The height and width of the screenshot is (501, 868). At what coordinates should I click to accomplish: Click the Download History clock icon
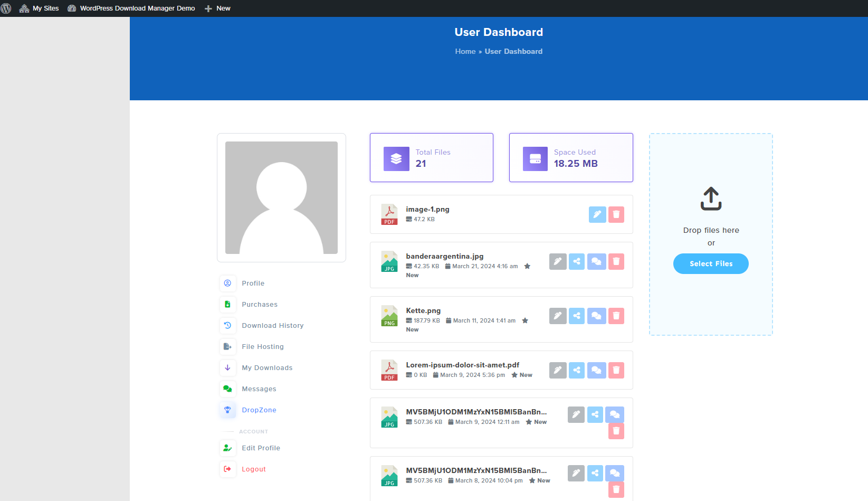(x=227, y=325)
